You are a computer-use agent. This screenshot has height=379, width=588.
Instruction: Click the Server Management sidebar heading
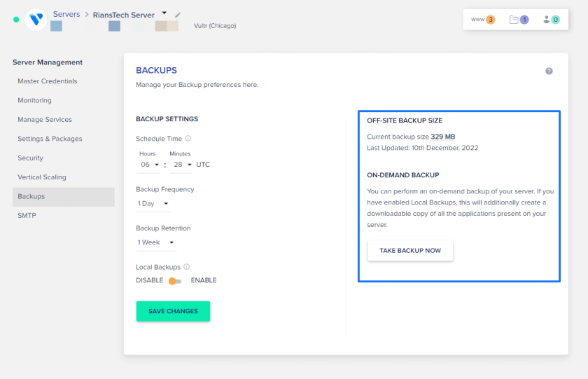[x=48, y=62]
